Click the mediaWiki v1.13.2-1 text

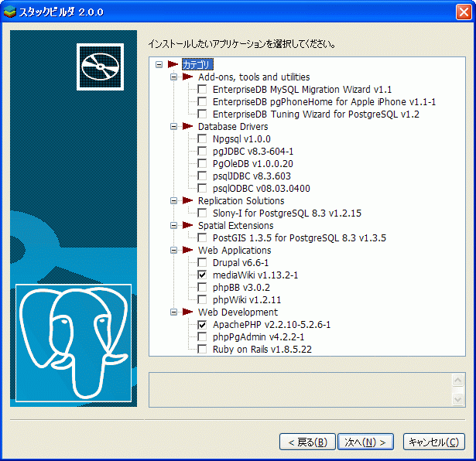click(255, 275)
